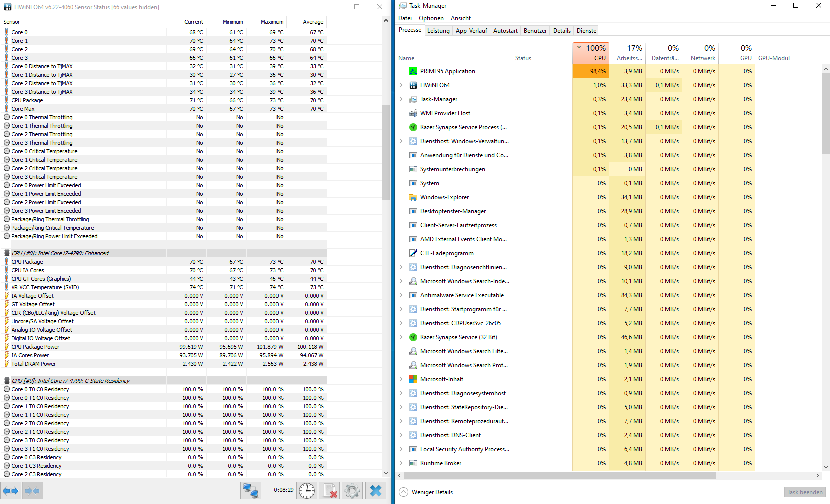Click the Desktopfenster-Manager process icon
The image size is (830, 504).
pyautogui.click(x=413, y=211)
